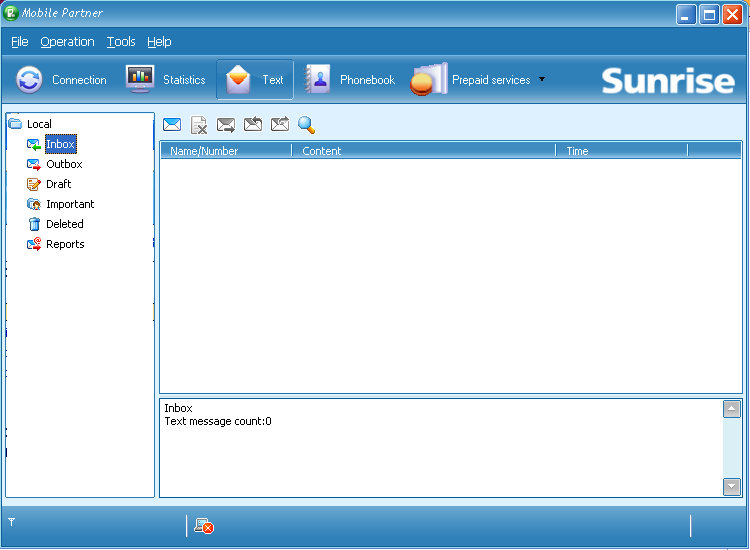Click the search magnifier icon
Screen dimensions: 750x550
pyautogui.click(x=306, y=125)
